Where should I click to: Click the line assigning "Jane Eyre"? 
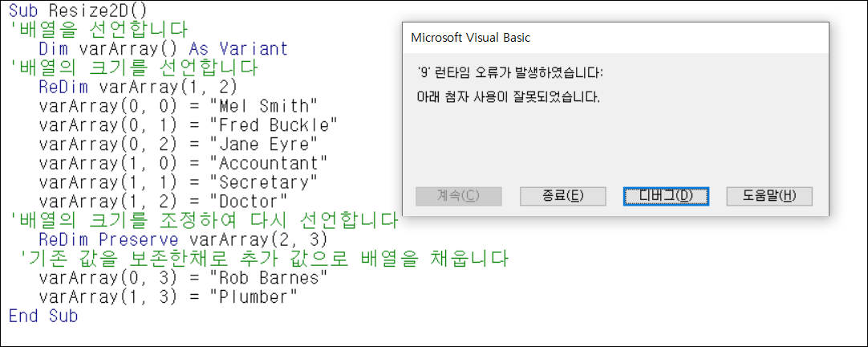[178, 144]
